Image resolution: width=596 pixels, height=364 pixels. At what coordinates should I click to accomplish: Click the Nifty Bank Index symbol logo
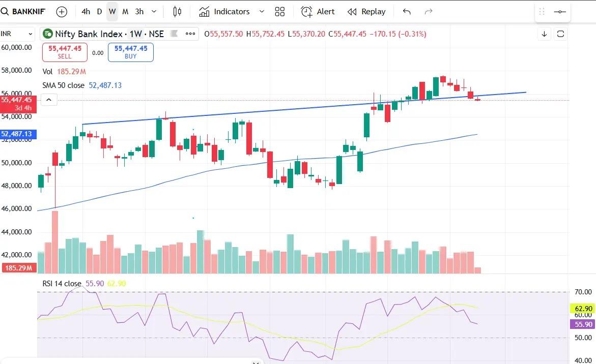(47, 34)
